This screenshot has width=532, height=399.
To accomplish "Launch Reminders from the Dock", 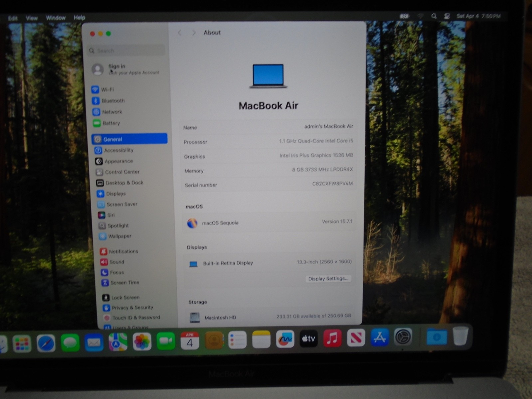I will click(237, 340).
